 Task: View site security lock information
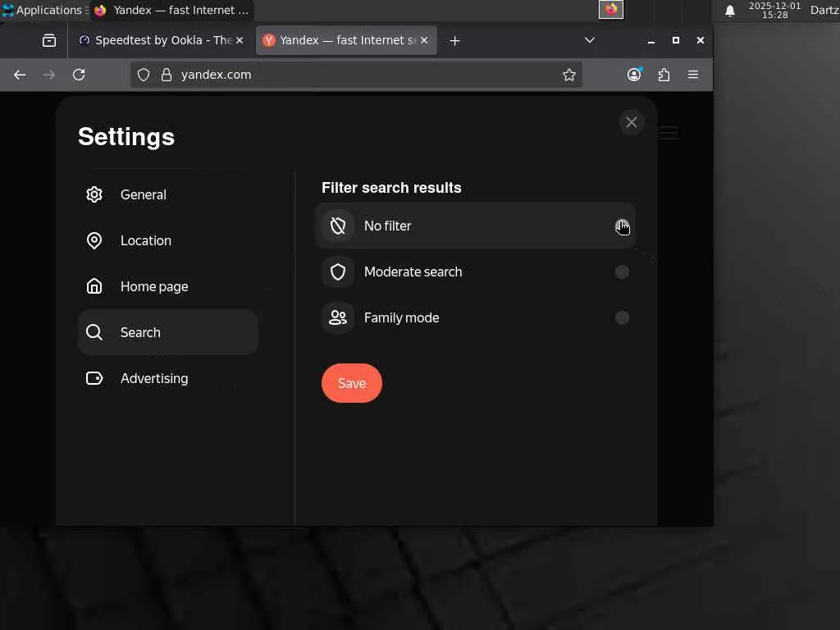[x=166, y=75]
